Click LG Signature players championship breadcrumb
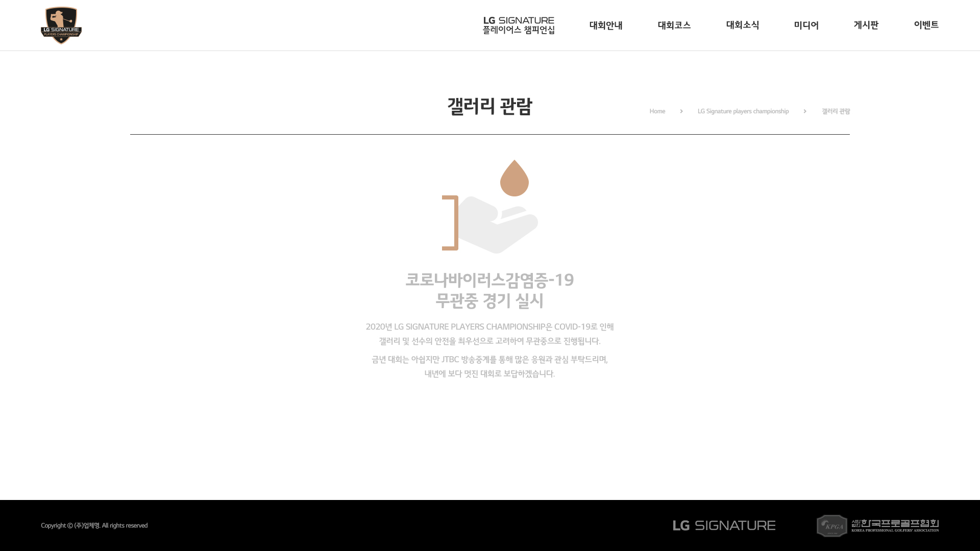 pos(743,111)
